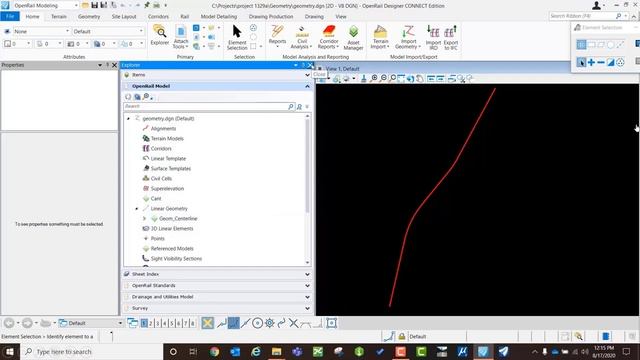Click Rotate View tool
Screen dimensions: 640x360
tap(410, 78)
